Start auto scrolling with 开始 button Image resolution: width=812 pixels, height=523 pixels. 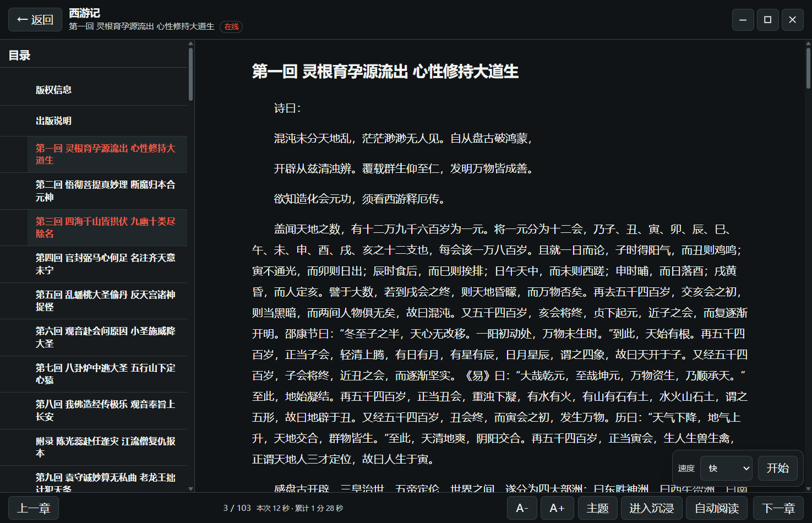777,468
